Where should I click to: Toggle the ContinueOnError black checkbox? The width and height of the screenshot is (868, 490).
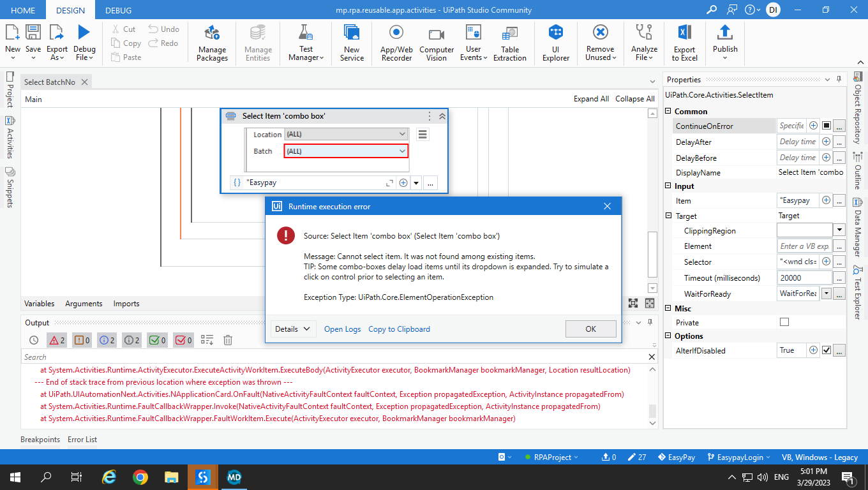point(826,126)
